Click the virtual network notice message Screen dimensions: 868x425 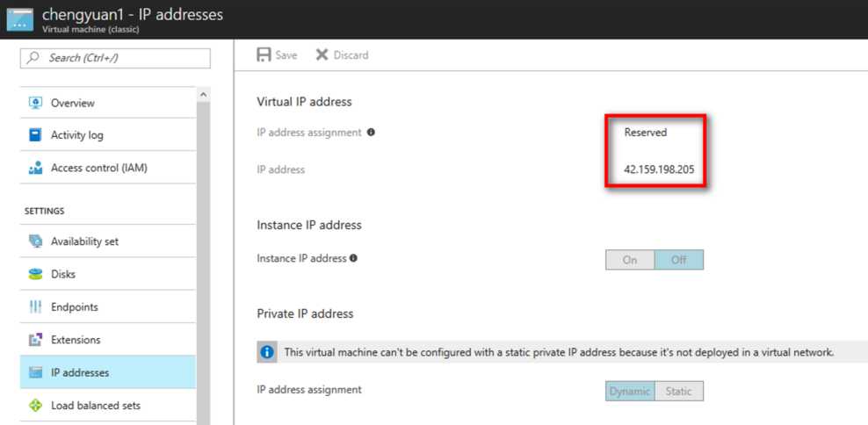tap(559, 352)
